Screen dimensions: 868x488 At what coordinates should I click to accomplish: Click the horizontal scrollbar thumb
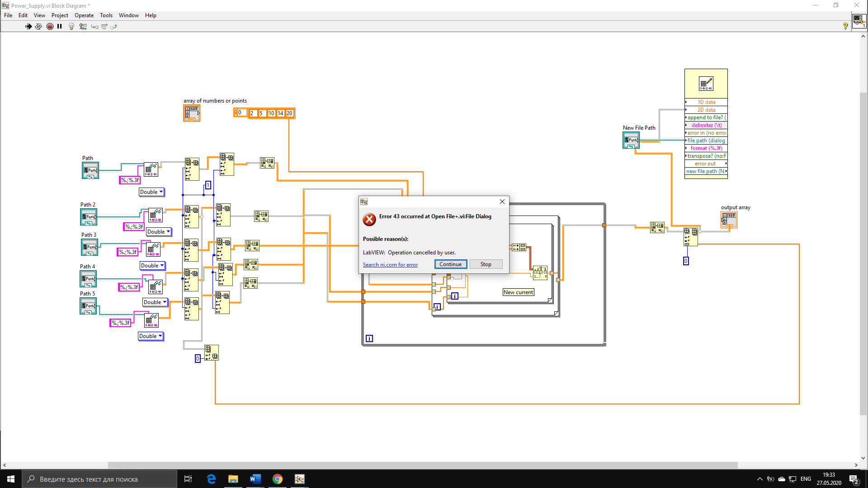(x=422, y=465)
